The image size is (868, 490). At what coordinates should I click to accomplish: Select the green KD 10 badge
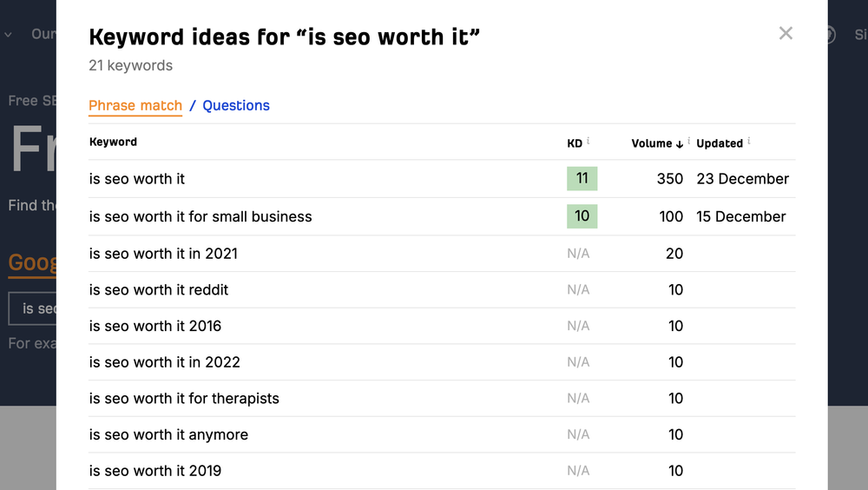[582, 216]
